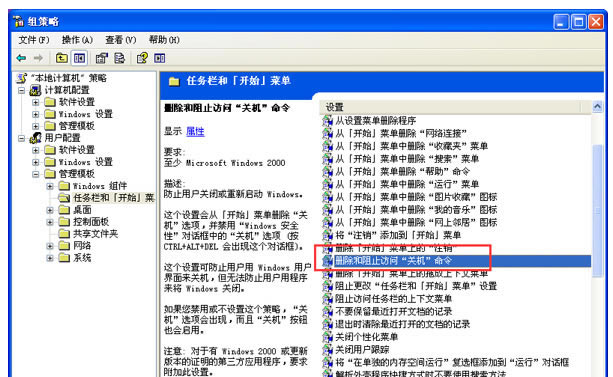Open the 查看(V) menu

click(120, 40)
